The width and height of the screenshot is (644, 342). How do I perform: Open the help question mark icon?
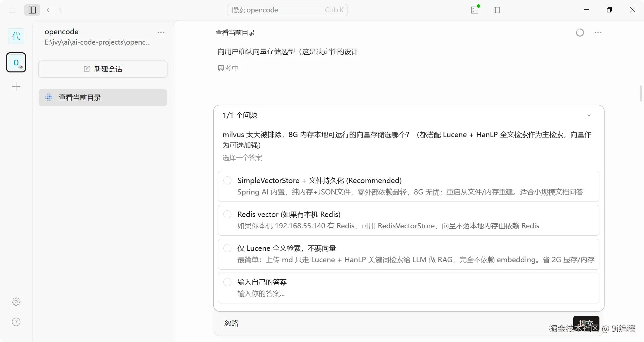click(x=16, y=322)
